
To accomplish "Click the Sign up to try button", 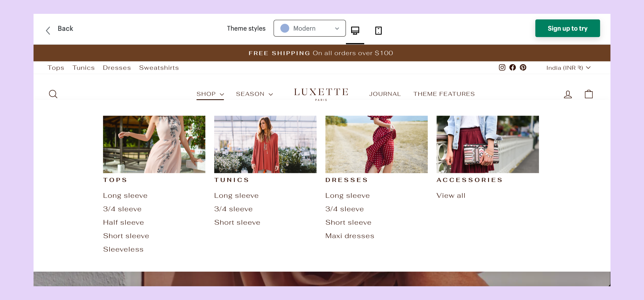I will click(567, 28).
